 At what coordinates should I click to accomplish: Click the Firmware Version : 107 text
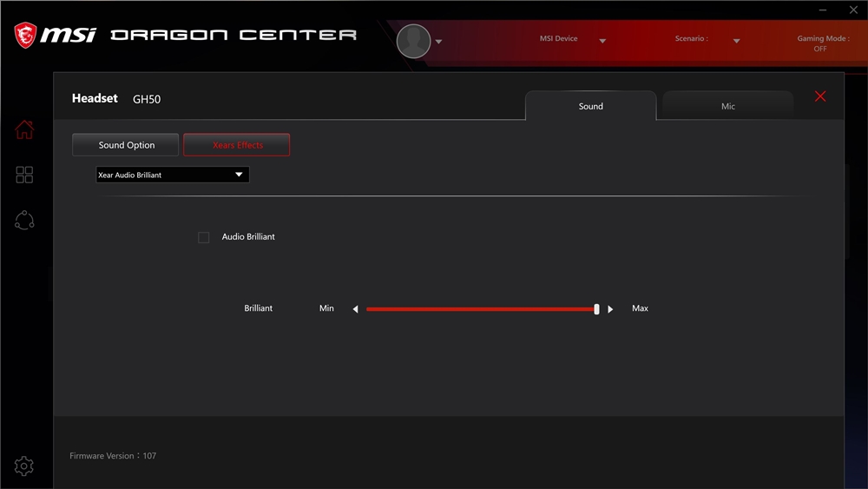pyautogui.click(x=113, y=456)
